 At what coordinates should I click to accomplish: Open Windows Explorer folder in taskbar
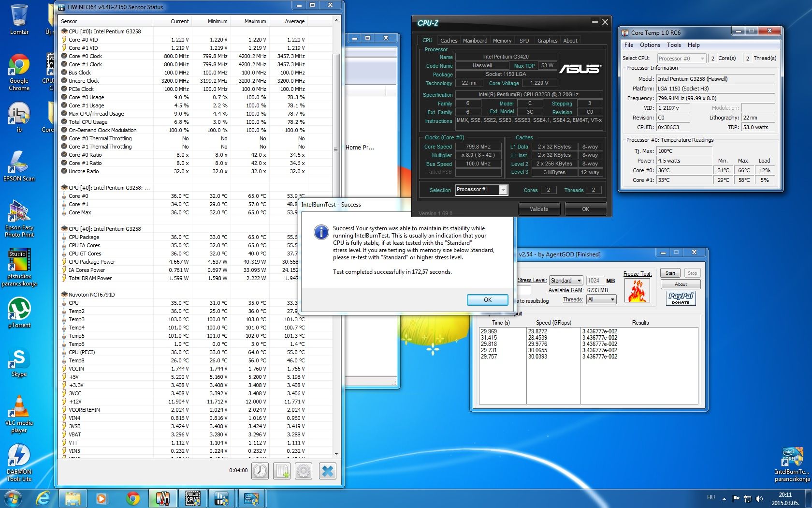(x=72, y=498)
